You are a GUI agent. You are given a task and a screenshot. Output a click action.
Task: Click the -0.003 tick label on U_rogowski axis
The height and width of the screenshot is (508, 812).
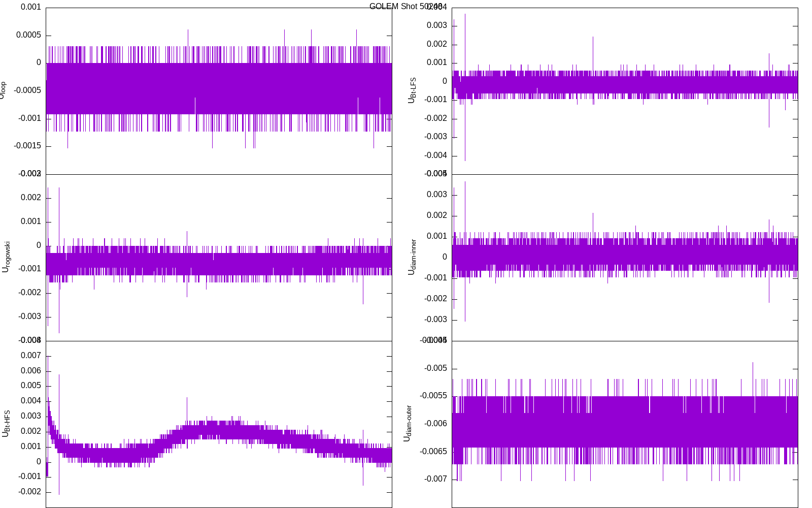tap(29, 316)
